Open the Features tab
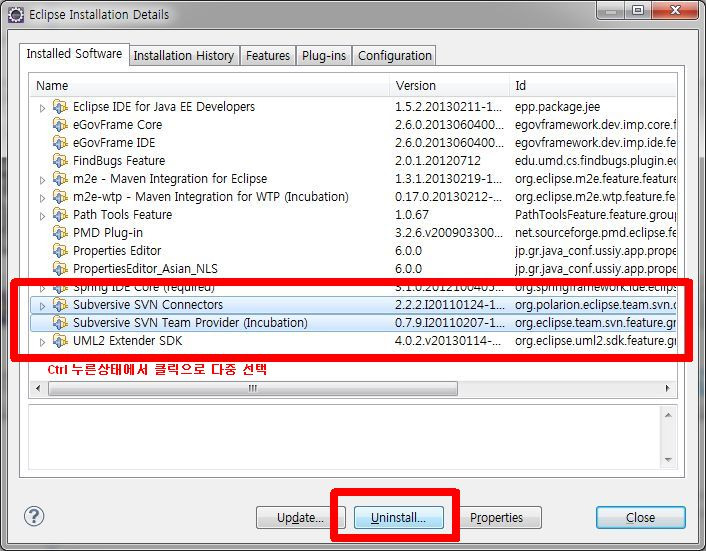Image resolution: width=706 pixels, height=551 pixels. (268, 56)
